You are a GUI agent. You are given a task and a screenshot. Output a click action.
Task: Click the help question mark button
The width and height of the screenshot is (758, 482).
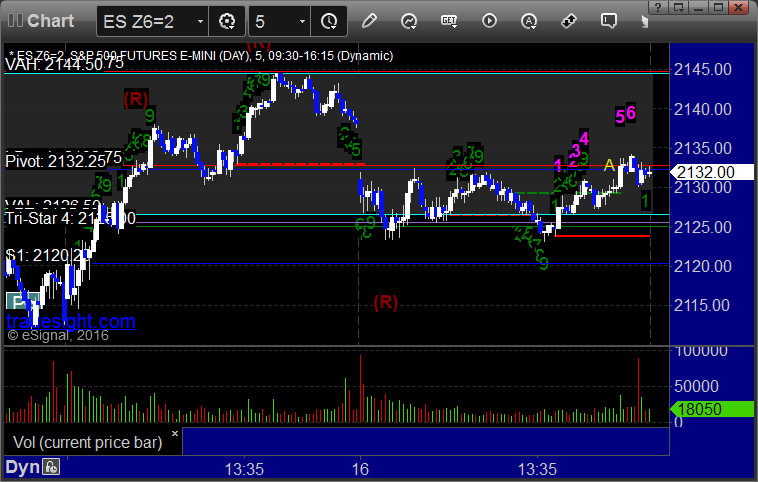point(657,7)
